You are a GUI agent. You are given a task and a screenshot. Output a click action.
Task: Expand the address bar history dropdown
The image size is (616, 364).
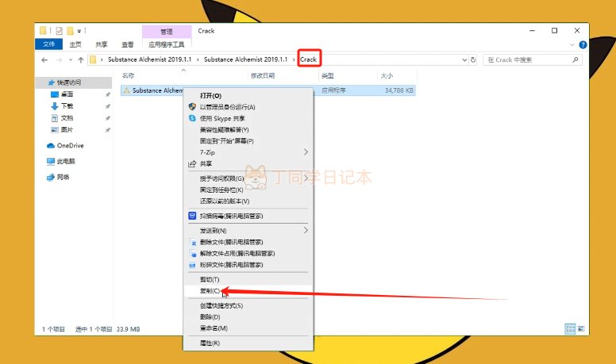464,59
